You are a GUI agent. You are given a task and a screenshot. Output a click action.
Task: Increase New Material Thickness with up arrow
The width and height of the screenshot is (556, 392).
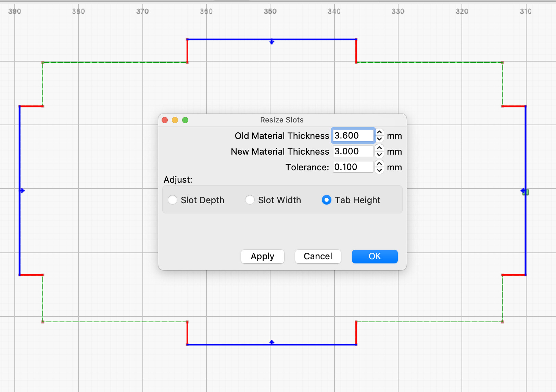point(379,148)
